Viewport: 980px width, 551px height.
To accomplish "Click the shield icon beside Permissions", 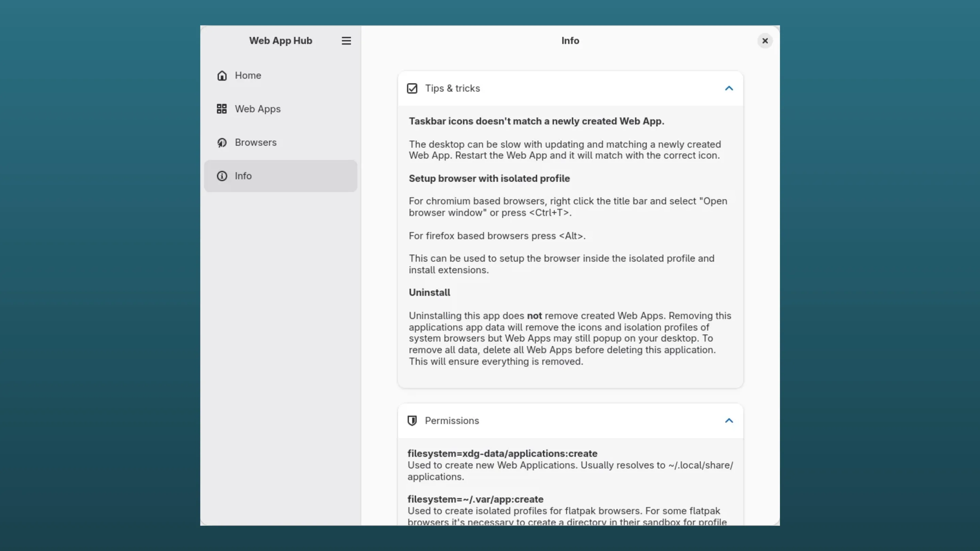I will pyautogui.click(x=412, y=421).
